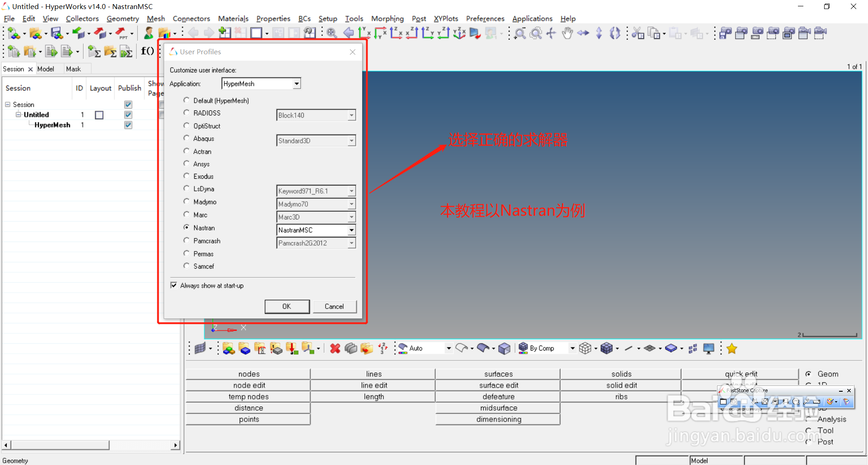This screenshot has width=868, height=465.
Task: Select the pan hand tool
Action: 567,33
